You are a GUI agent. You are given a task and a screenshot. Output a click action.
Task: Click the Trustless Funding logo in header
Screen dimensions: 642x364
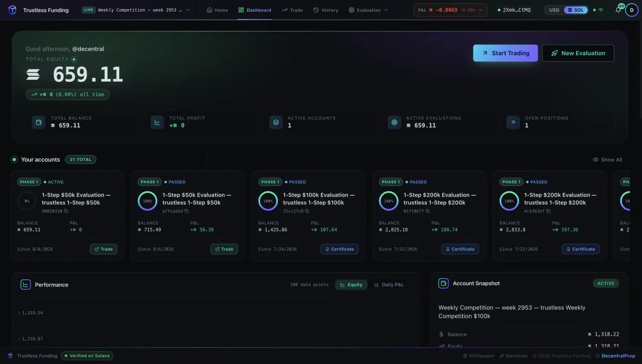(x=12, y=10)
